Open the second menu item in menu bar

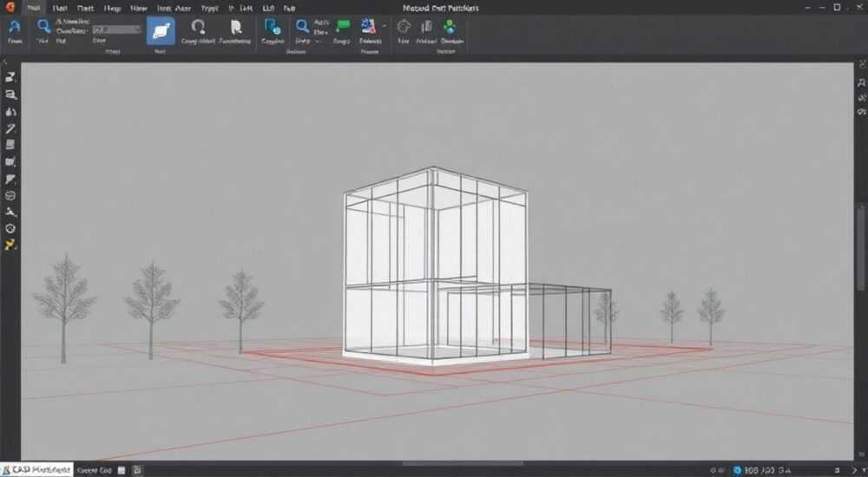(x=60, y=9)
